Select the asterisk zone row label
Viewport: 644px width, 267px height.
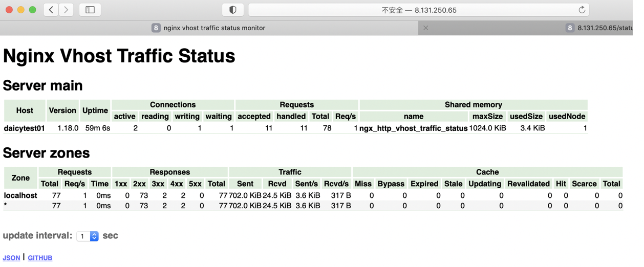5,206
